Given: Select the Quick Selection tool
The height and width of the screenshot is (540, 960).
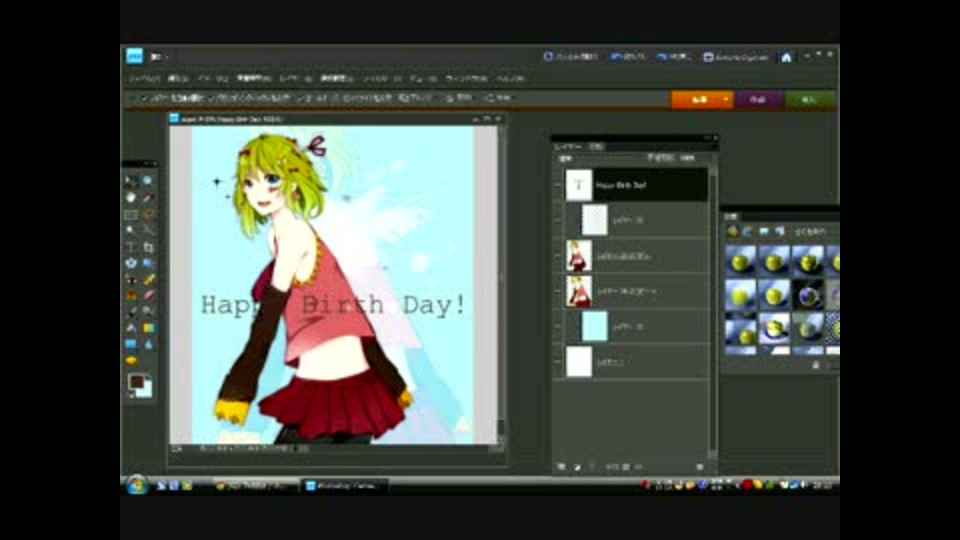Looking at the screenshot, I should (148, 230).
